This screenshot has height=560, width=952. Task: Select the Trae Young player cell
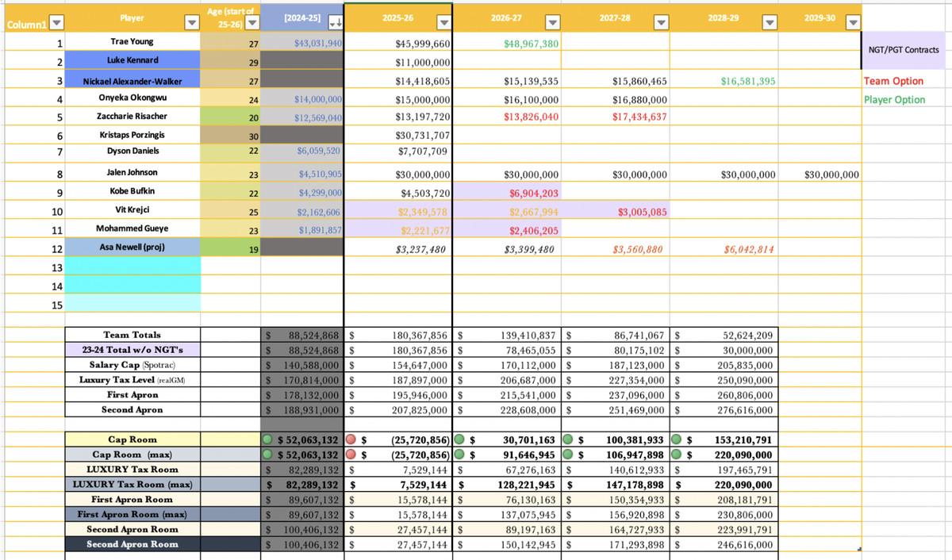132,41
